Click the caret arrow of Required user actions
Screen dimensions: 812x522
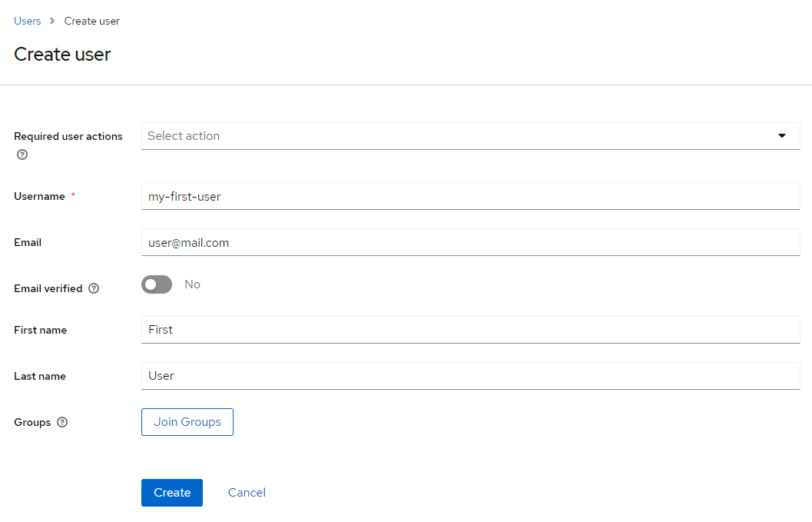coord(782,136)
